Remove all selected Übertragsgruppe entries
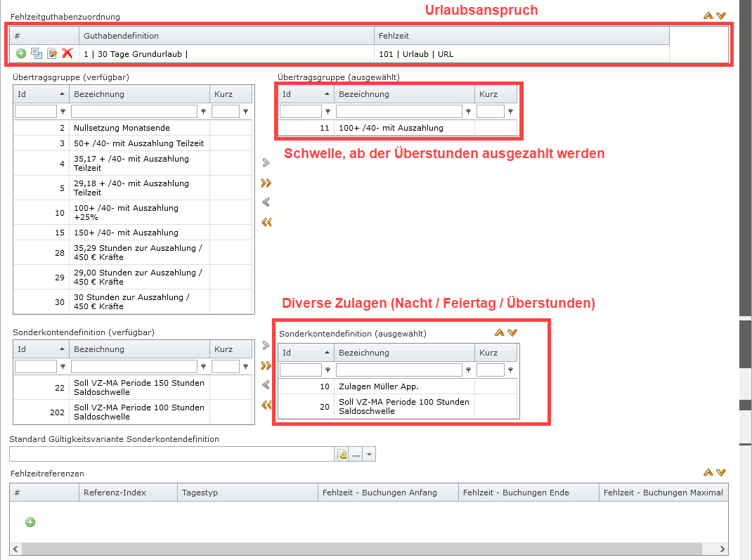This screenshot has width=752, height=560. pyautogui.click(x=266, y=223)
